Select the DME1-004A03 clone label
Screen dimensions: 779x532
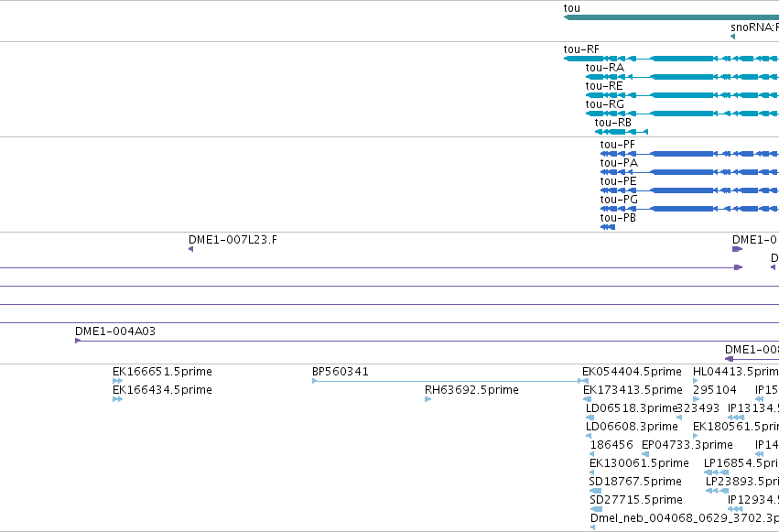115,331
